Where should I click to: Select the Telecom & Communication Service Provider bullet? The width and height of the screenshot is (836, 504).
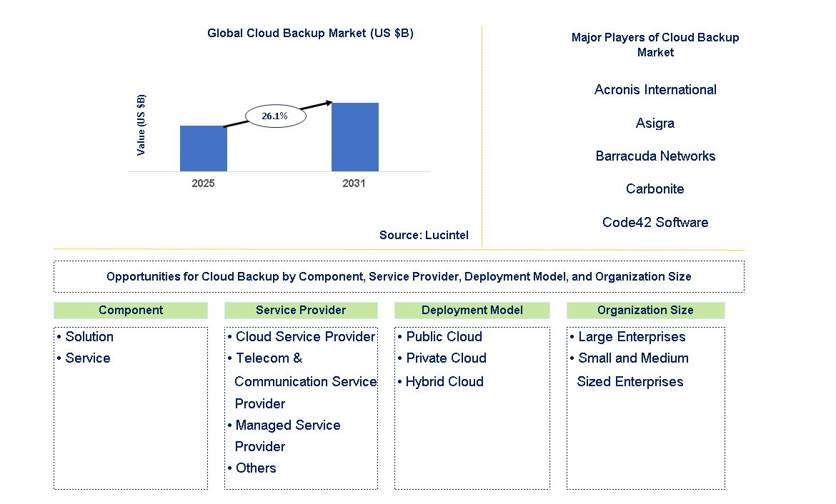[x=302, y=380]
